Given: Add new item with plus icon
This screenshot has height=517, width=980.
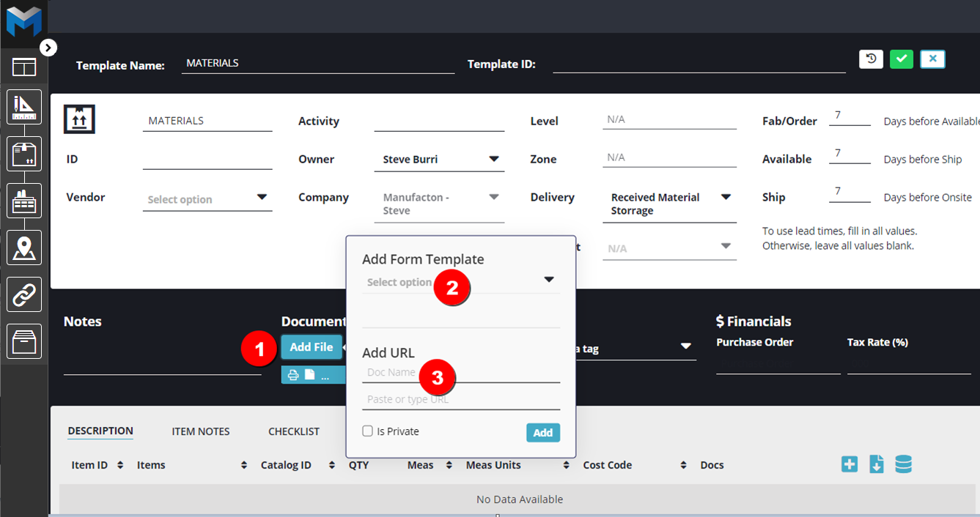Looking at the screenshot, I should point(850,464).
